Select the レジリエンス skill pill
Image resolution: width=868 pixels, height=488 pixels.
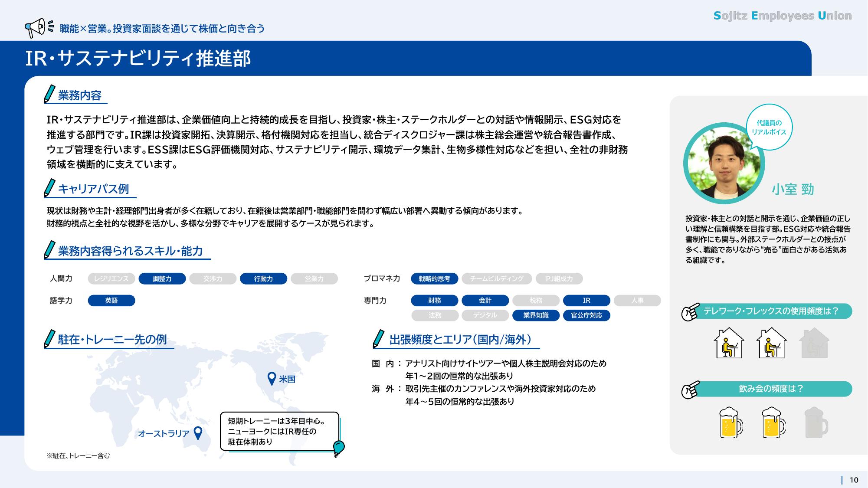pos(111,278)
